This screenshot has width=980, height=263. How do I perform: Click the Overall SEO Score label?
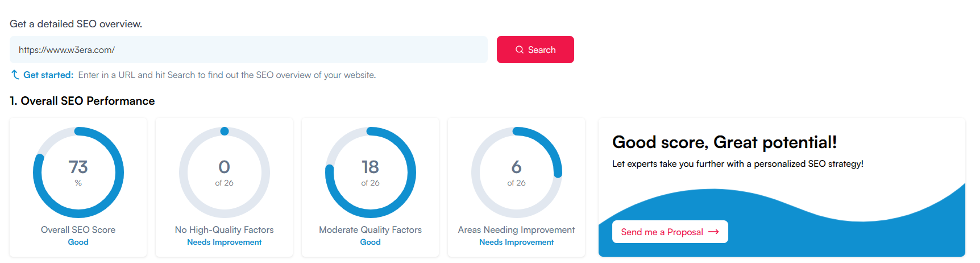pos(78,230)
